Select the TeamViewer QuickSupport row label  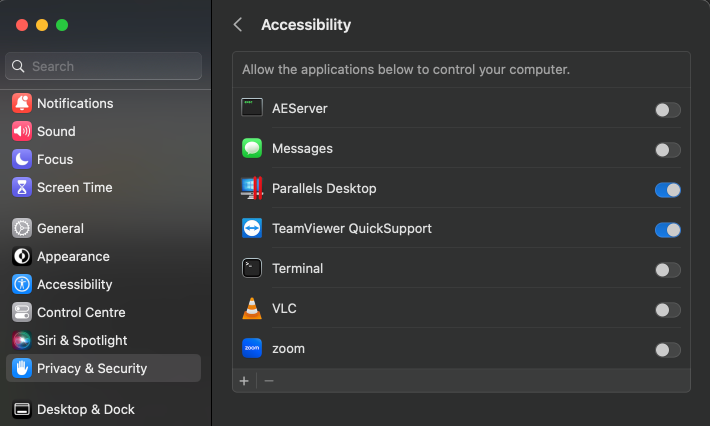(x=352, y=229)
